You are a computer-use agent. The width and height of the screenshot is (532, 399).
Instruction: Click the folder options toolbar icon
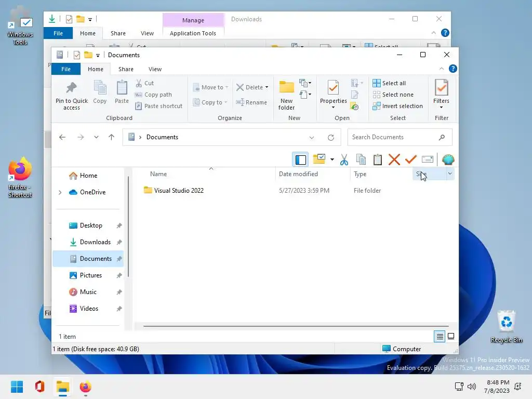point(320,159)
